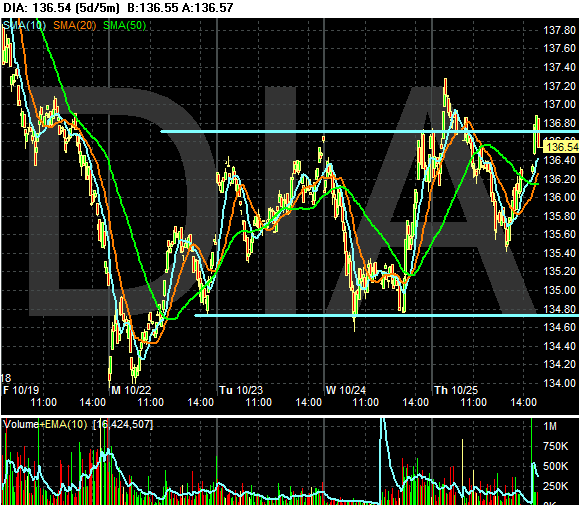Click the volume value [16,424,507]
The height and width of the screenshot is (508, 580).
123,424
